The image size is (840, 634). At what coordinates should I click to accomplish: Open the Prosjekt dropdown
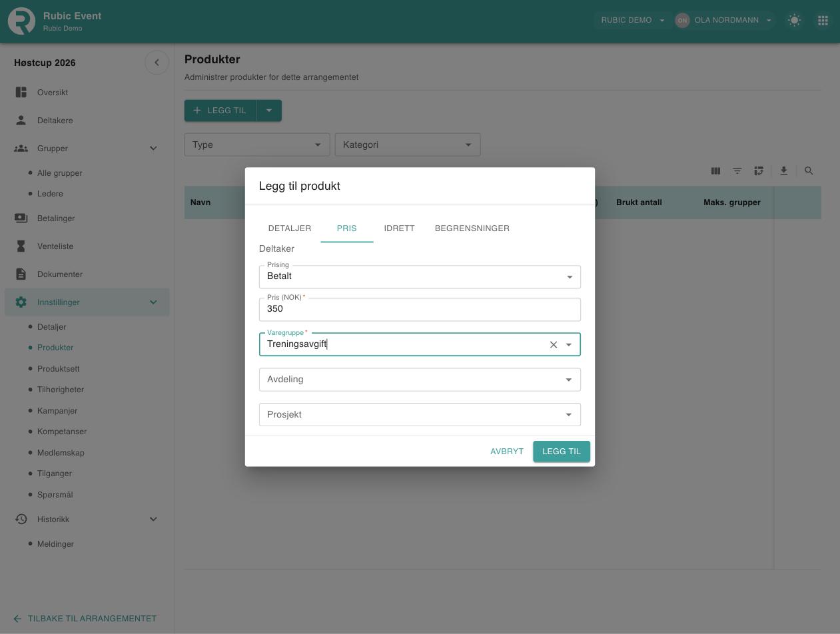coord(420,415)
